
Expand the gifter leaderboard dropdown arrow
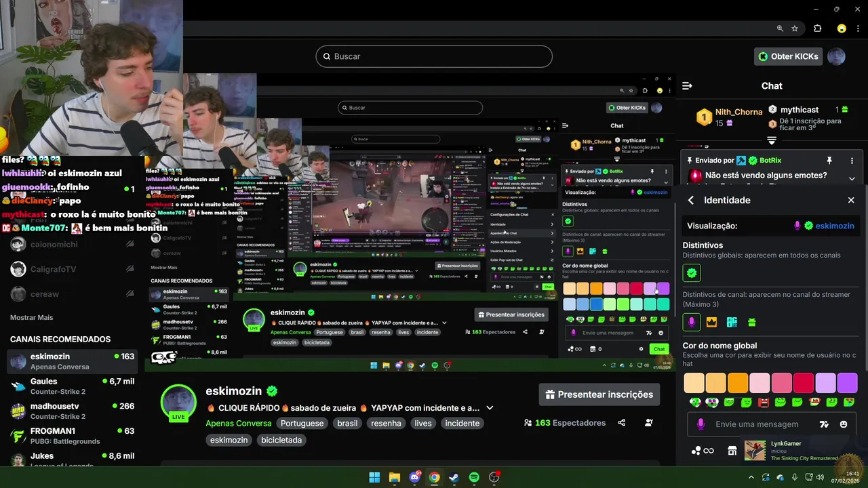[772, 141]
